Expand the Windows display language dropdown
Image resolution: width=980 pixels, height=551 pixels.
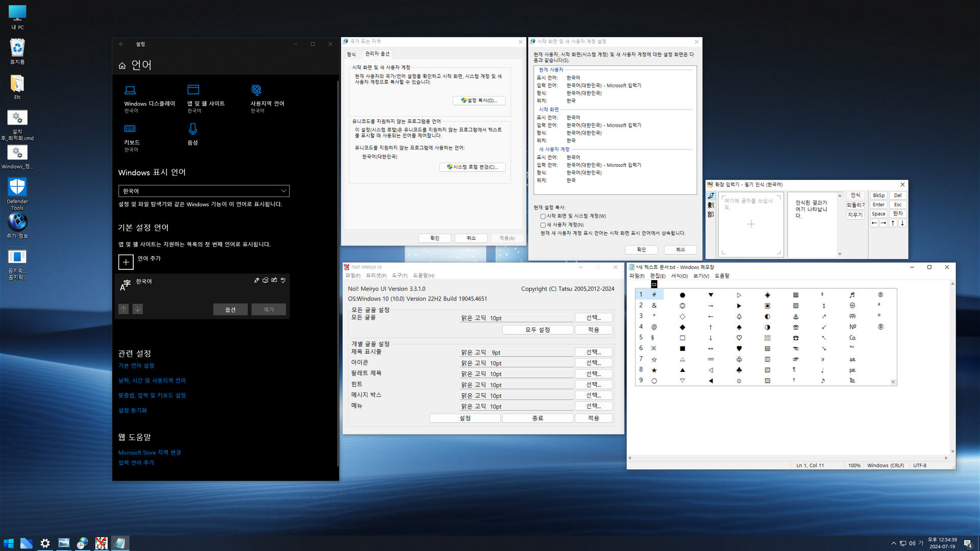point(204,191)
